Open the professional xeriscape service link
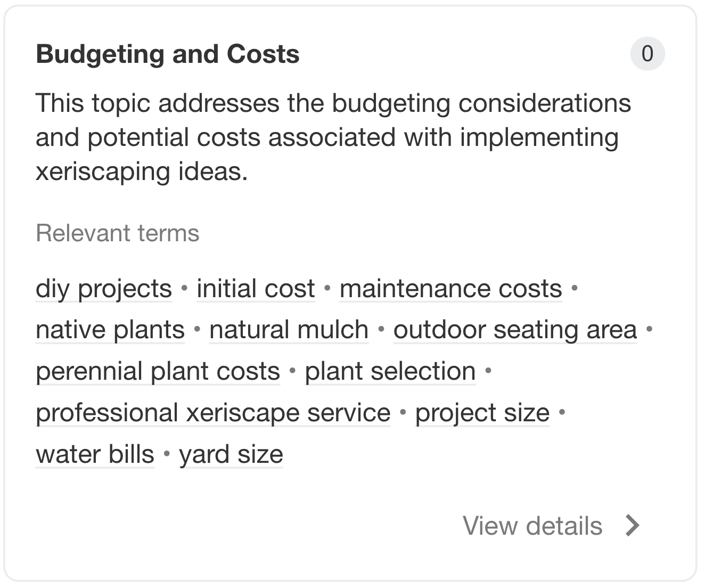Viewport: 705px width, 588px height. coord(212,413)
